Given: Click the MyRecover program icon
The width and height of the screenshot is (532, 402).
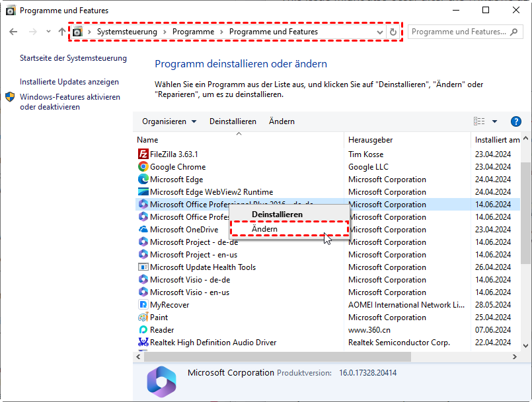Looking at the screenshot, I should [143, 304].
